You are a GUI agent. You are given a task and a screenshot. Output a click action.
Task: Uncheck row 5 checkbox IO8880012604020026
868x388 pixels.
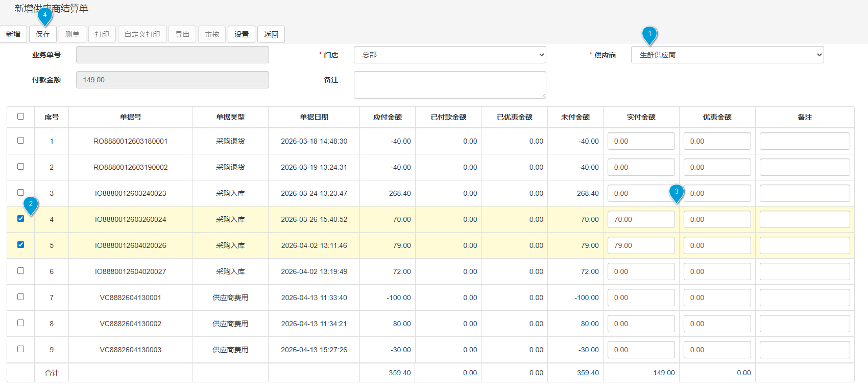coord(21,245)
